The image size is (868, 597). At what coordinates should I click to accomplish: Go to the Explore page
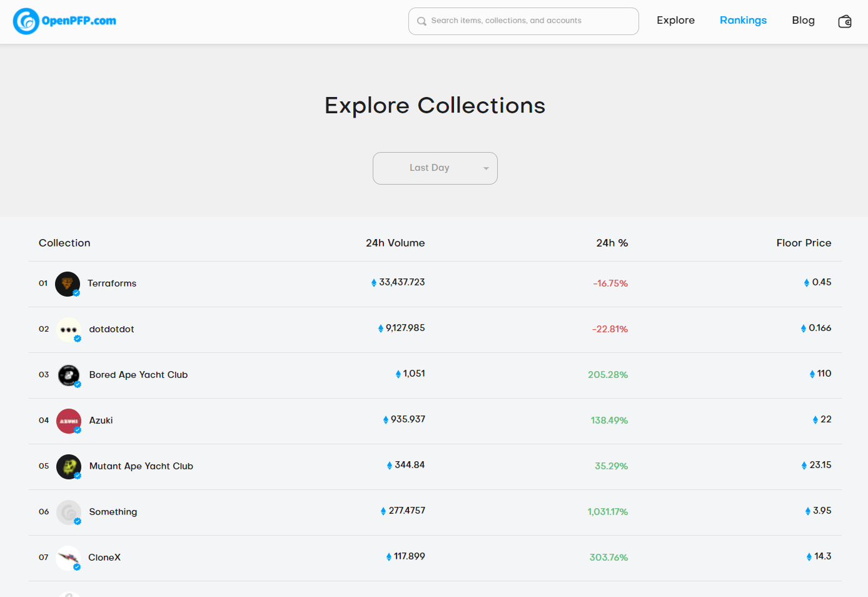click(x=675, y=21)
